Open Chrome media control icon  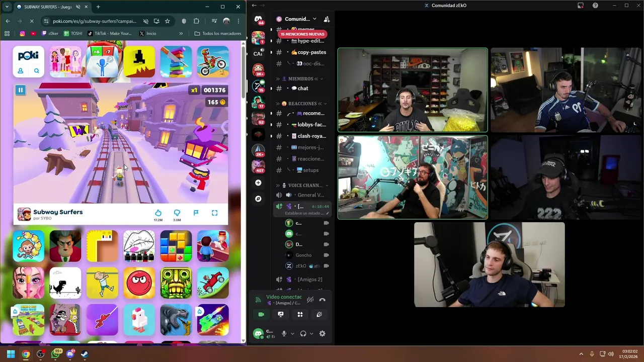pos(214,21)
